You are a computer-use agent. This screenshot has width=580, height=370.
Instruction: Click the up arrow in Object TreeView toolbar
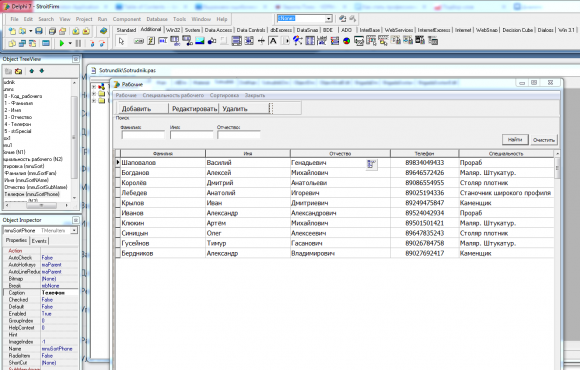point(31,71)
